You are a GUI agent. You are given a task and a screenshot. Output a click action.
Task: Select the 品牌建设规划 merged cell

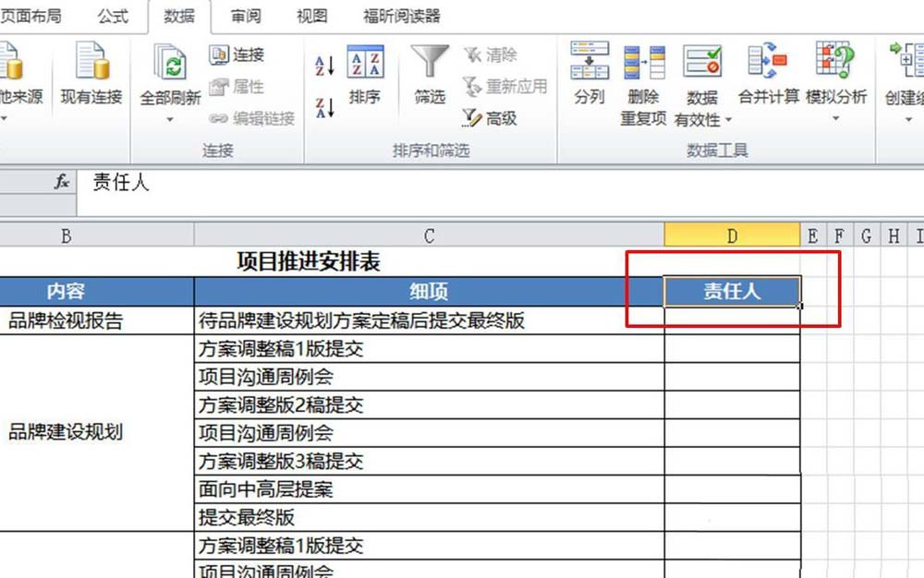tap(97, 433)
